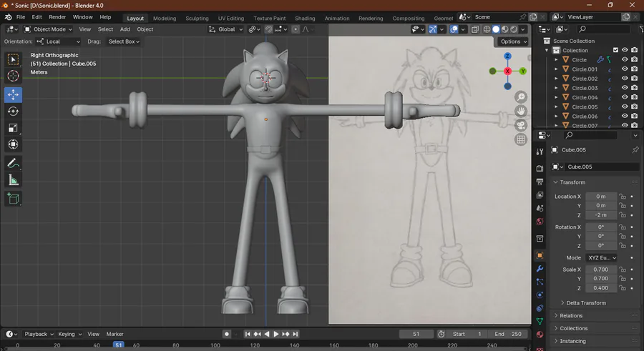
Task: Select the Select Box tool icon
Action: pyautogui.click(x=13, y=59)
